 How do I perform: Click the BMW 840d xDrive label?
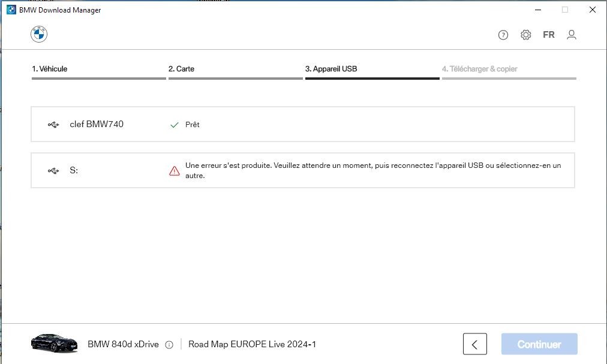pos(123,344)
